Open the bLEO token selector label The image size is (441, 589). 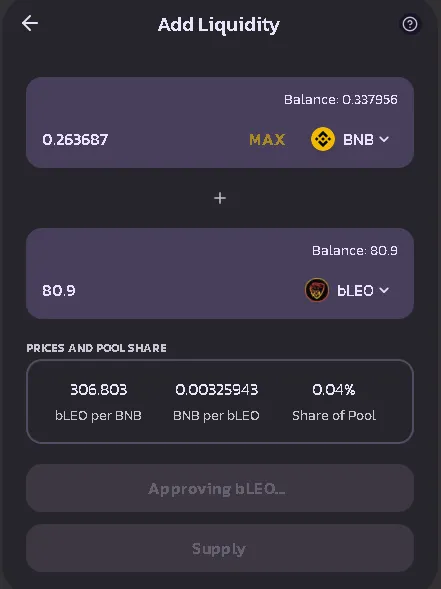click(x=355, y=290)
